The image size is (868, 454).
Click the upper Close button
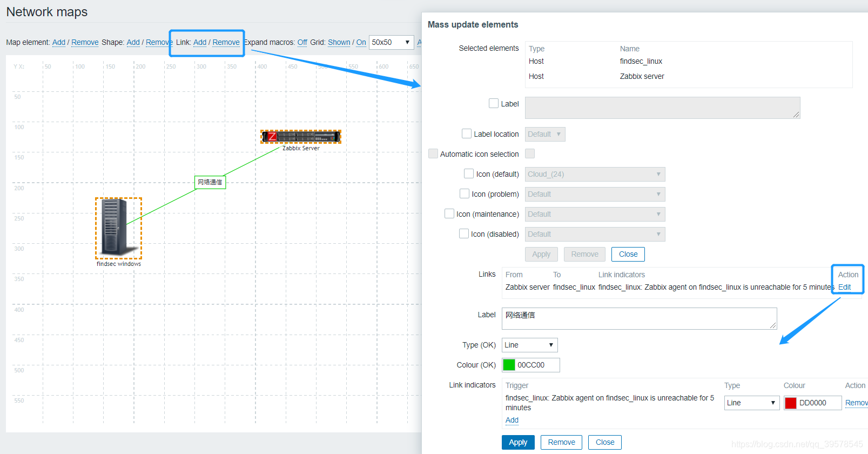(x=628, y=254)
